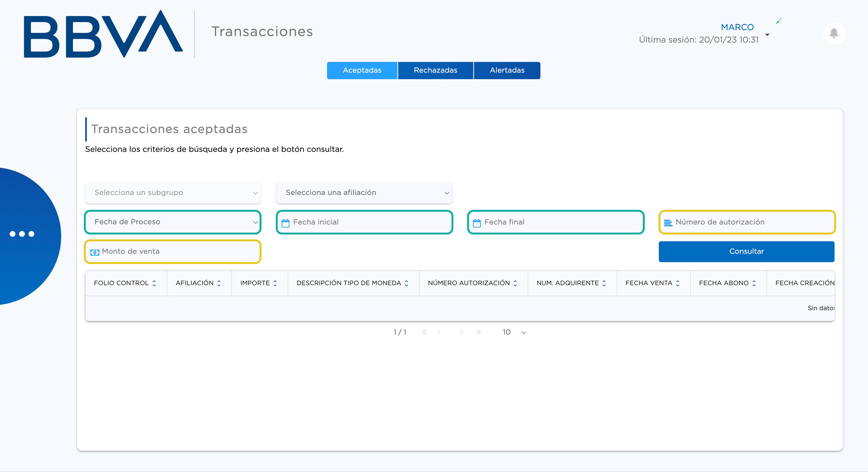The width and height of the screenshot is (868, 472).
Task: Click the calendar icon in Fecha inicial
Action: pyautogui.click(x=285, y=223)
